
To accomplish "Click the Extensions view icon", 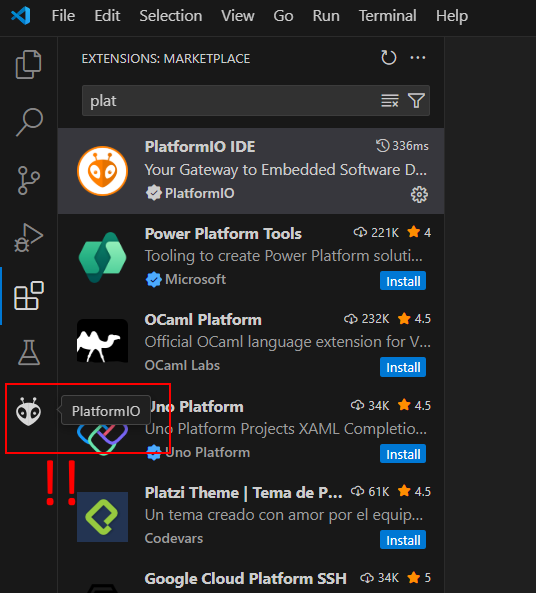I will click(29, 296).
